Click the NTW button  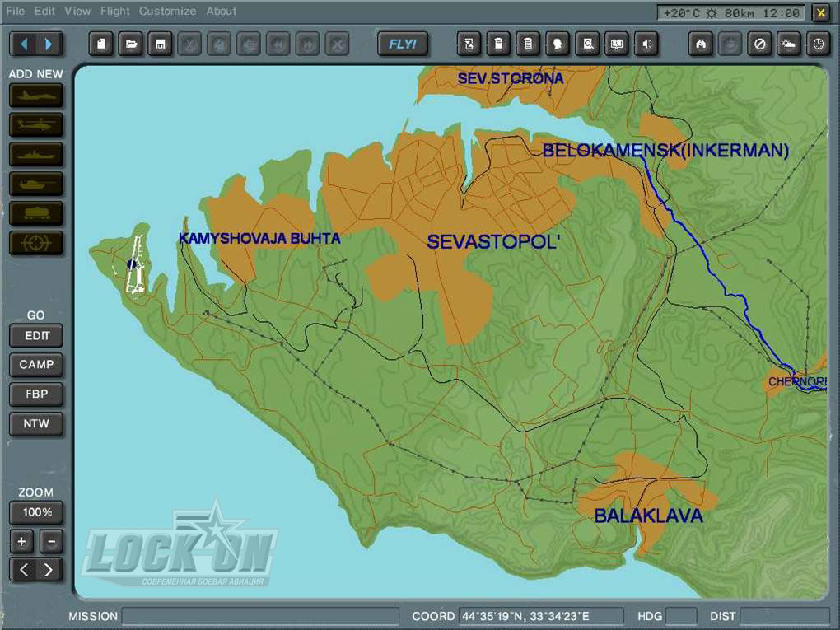pyautogui.click(x=36, y=424)
